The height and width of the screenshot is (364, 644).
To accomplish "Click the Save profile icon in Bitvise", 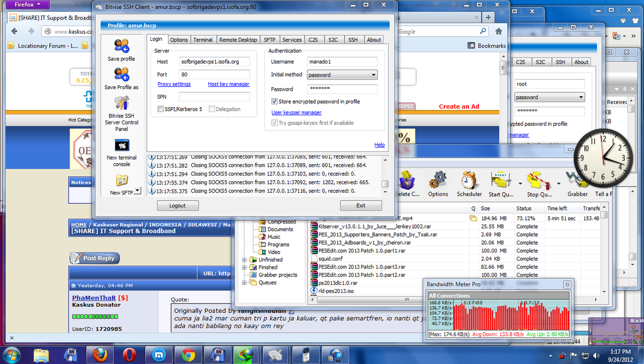I will (x=121, y=46).
